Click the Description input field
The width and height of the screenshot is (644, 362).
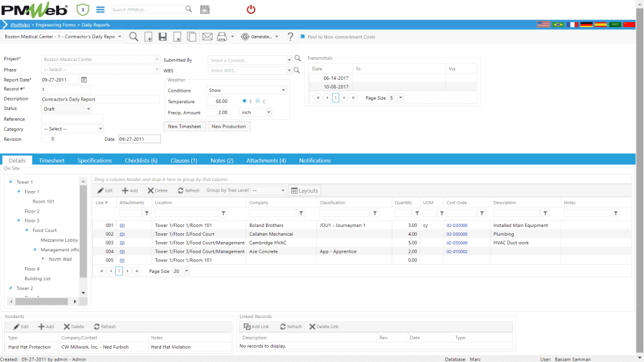point(100,99)
